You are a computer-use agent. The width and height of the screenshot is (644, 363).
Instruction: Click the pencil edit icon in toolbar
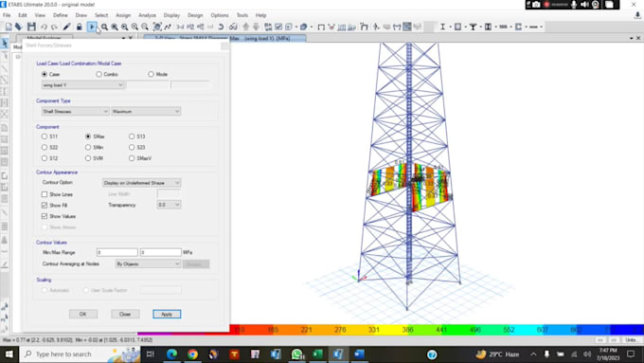(x=66, y=27)
